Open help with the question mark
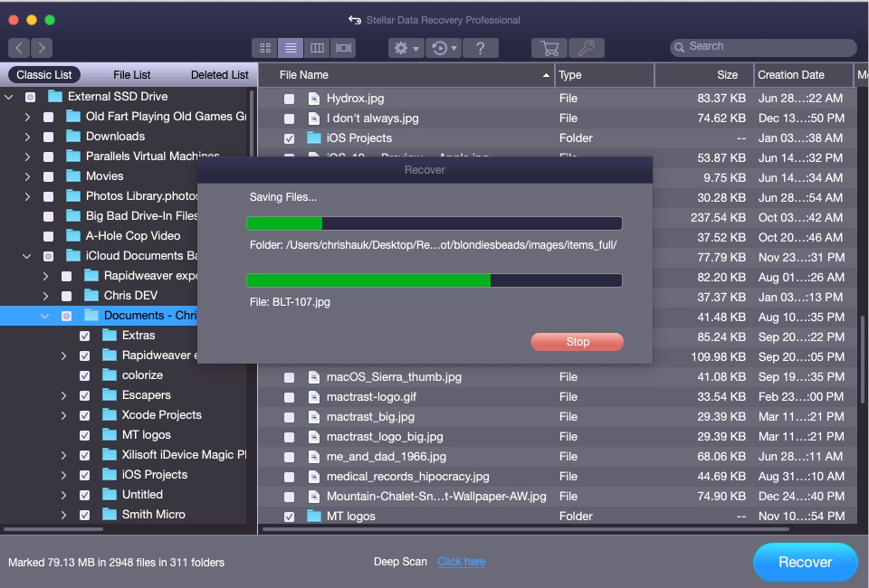The width and height of the screenshot is (869, 588). click(x=481, y=48)
